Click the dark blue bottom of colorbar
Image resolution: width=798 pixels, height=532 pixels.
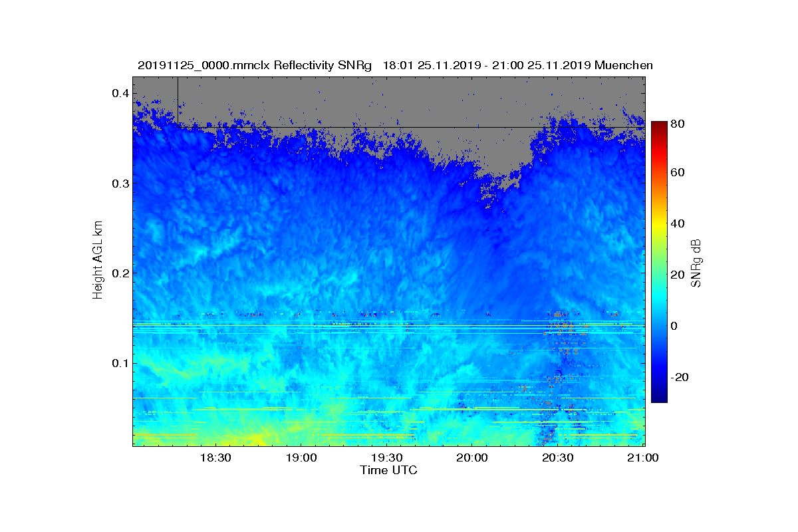pyautogui.click(x=659, y=397)
